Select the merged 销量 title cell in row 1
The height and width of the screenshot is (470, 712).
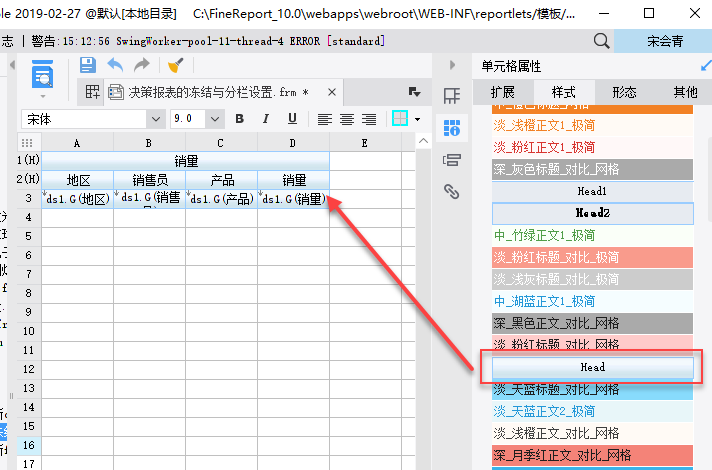(185, 161)
